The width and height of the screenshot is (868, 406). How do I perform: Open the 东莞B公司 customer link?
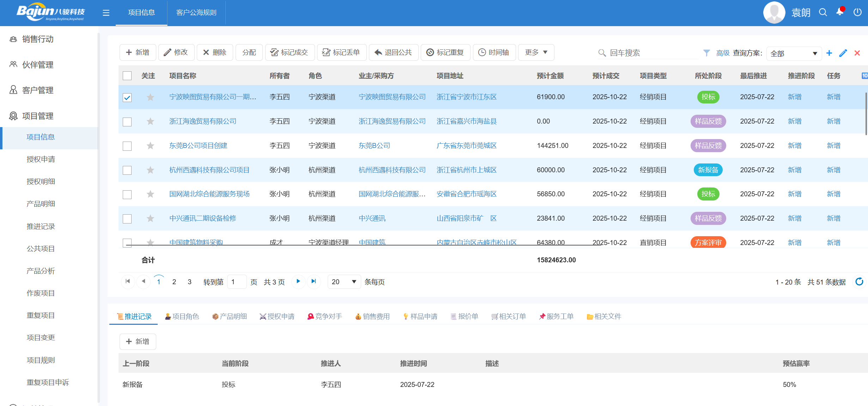(x=374, y=145)
